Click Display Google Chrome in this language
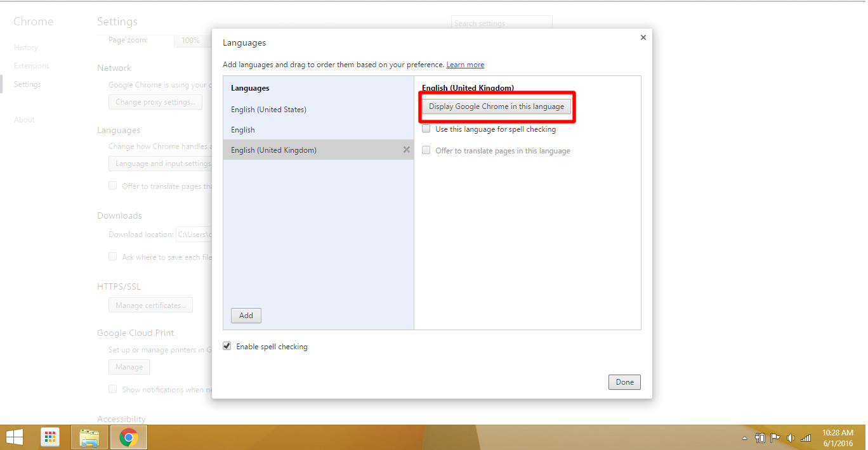The width and height of the screenshot is (868, 450). click(x=496, y=106)
